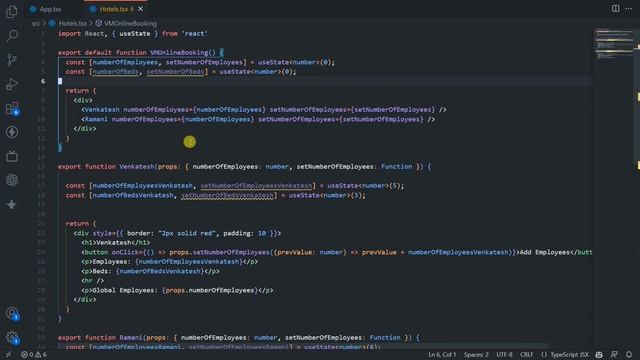Click 'Venkatesh' in the export function declaration
Image resolution: width=640 pixels, height=360 pixels.
point(137,167)
